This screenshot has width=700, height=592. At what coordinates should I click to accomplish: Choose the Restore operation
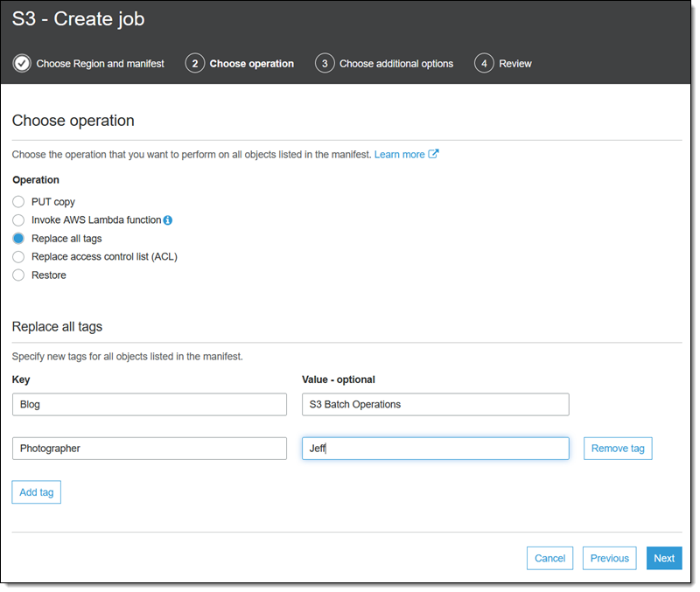click(x=18, y=275)
